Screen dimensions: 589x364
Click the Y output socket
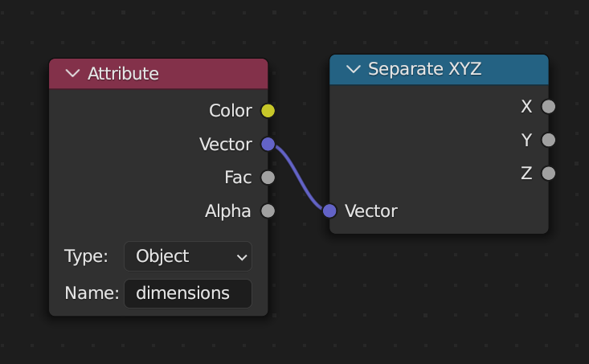click(549, 140)
